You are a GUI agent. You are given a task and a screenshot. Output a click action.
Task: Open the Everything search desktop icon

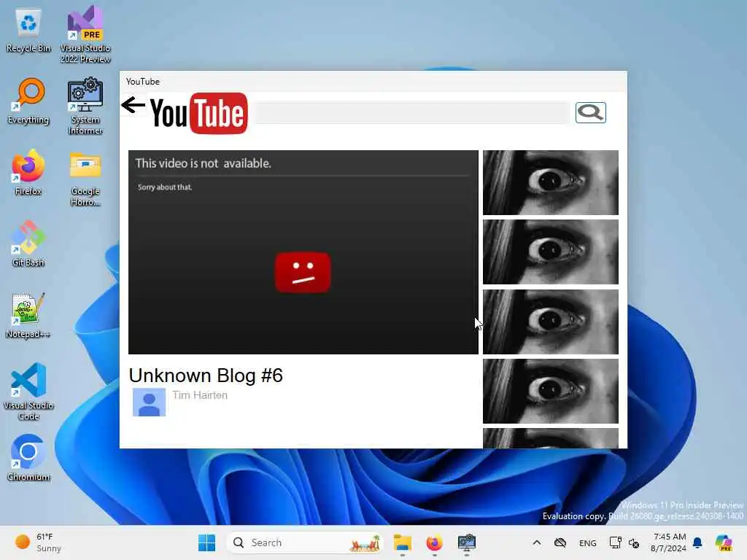(x=28, y=102)
